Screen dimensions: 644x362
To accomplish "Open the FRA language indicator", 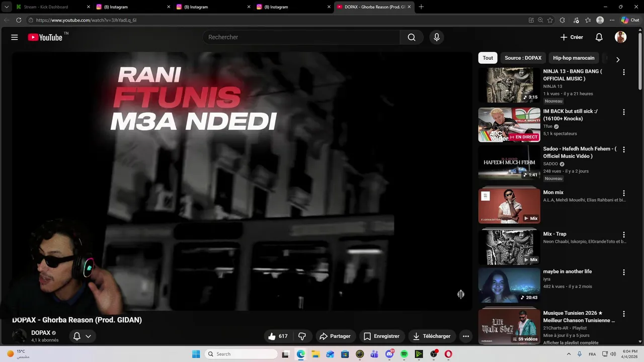I will [593, 354].
